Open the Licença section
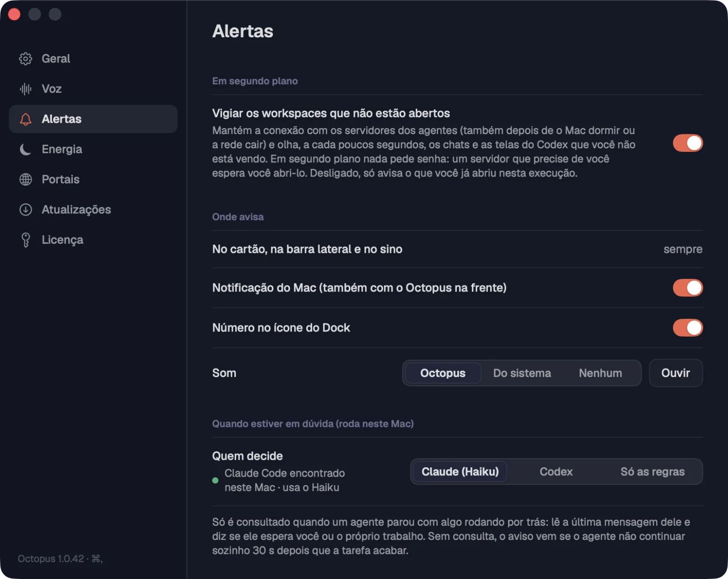Viewport: 728px width, 579px height. 93,240
